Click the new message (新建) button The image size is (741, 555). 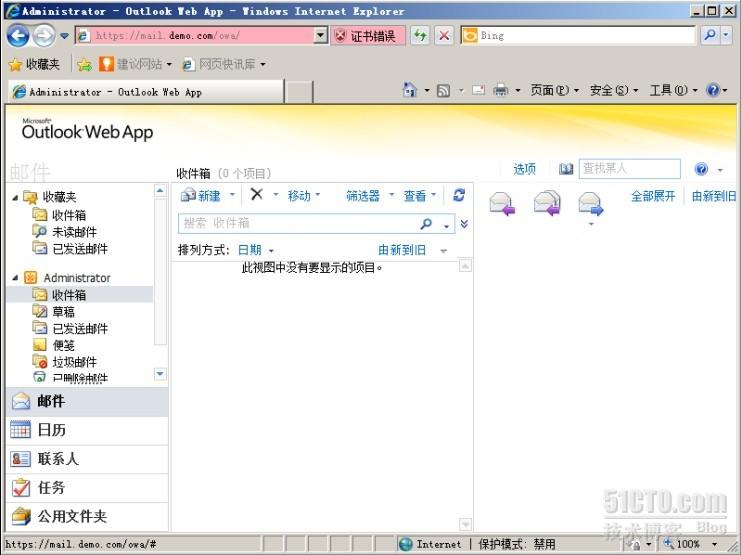(x=201, y=195)
